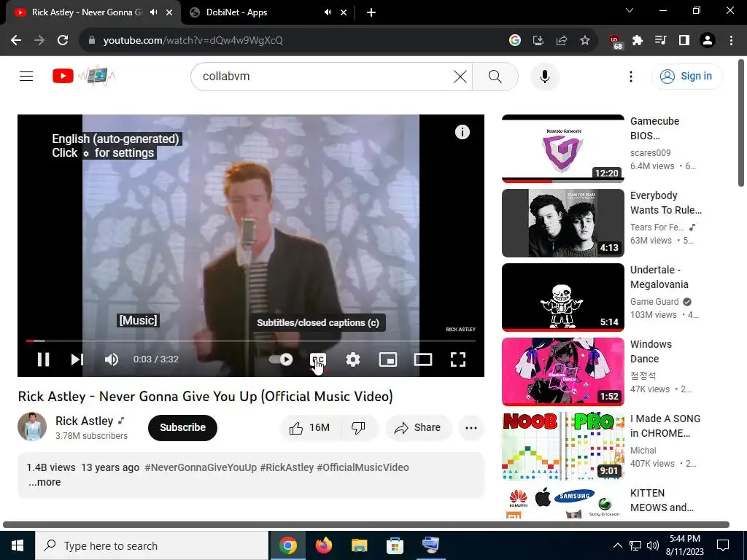Open Rick Astley channel avatar
The height and width of the screenshot is (560, 747).
click(32, 427)
